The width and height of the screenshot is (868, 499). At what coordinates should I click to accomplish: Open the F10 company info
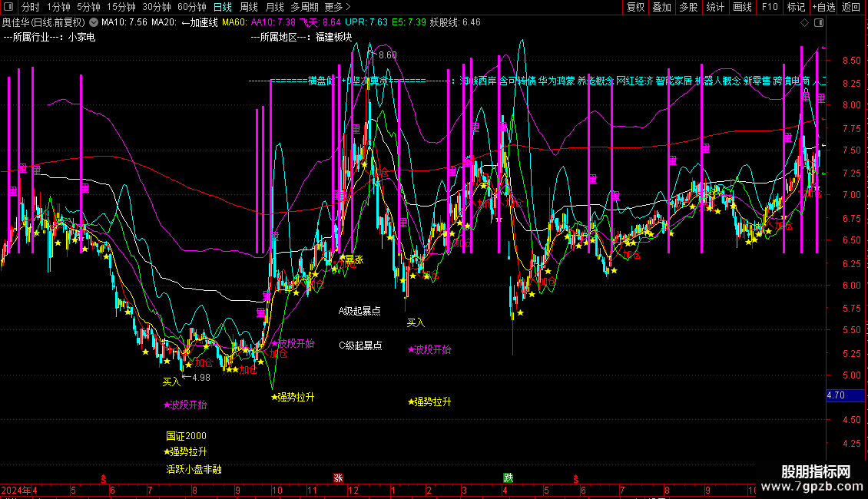point(770,7)
